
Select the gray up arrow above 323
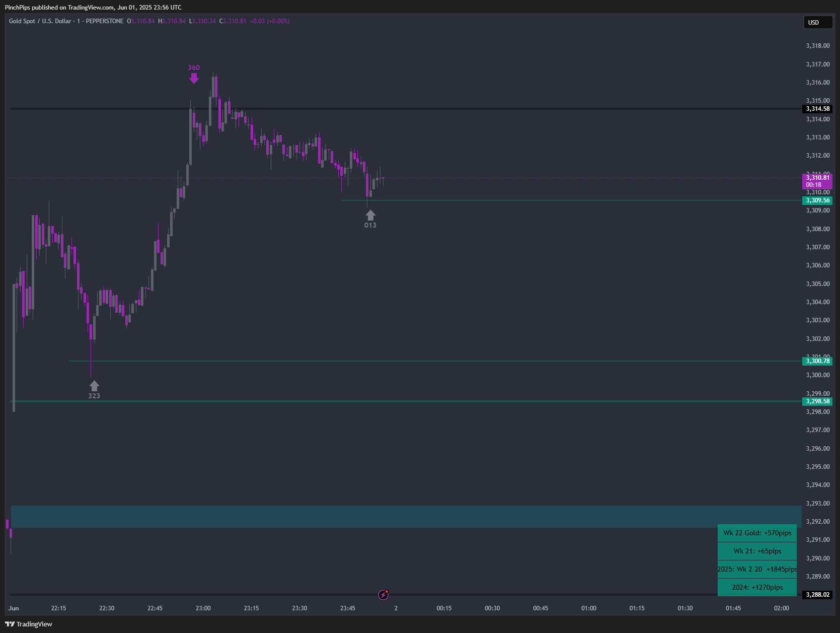tap(94, 386)
